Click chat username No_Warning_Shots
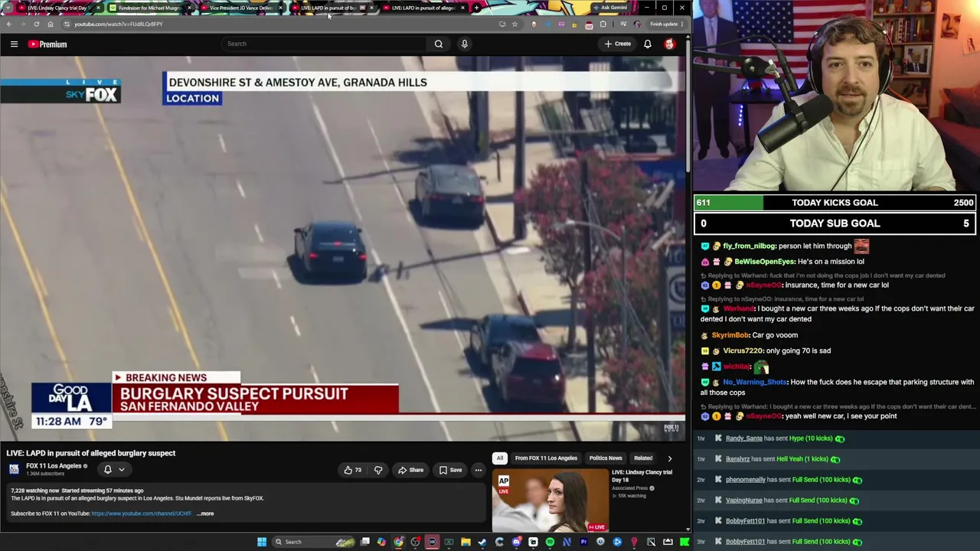The height and width of the screenshot is (551, 980). [x=755, y=382]
